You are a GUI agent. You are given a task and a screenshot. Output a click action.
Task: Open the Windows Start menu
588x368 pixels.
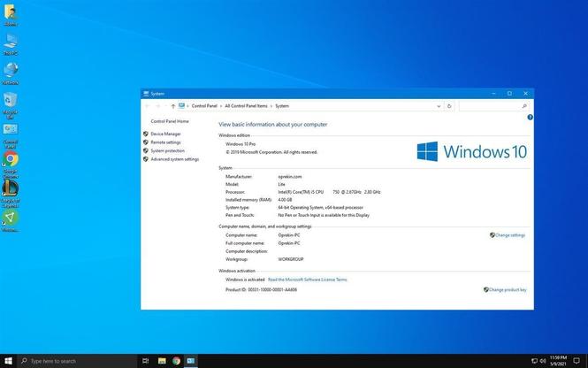(8, 361)
